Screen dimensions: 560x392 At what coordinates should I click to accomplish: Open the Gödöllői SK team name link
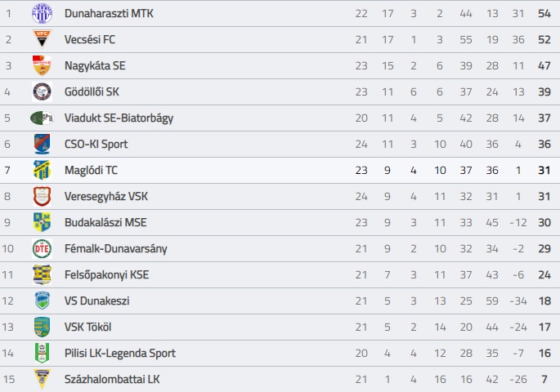pos(92,92)
